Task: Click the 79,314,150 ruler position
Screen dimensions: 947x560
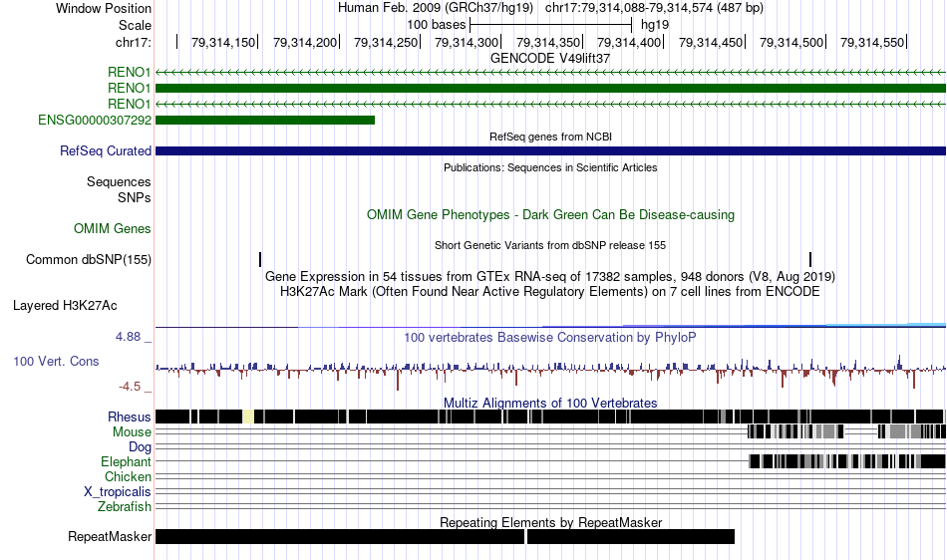Action: [223, 42]
